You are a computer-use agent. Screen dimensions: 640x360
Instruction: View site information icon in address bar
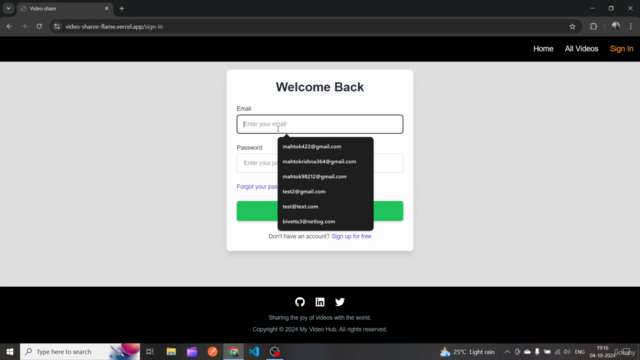click(57, 27)
